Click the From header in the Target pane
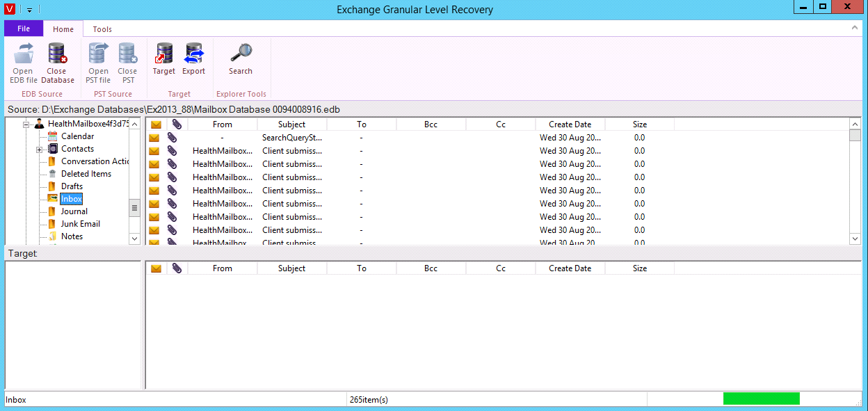 [223, 268]
